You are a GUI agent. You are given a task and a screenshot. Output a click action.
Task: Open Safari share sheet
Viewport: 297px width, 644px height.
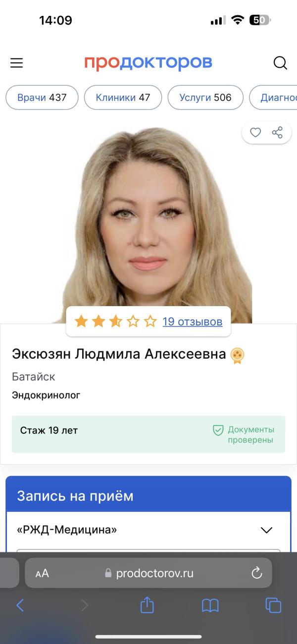[x=147, y=604]
